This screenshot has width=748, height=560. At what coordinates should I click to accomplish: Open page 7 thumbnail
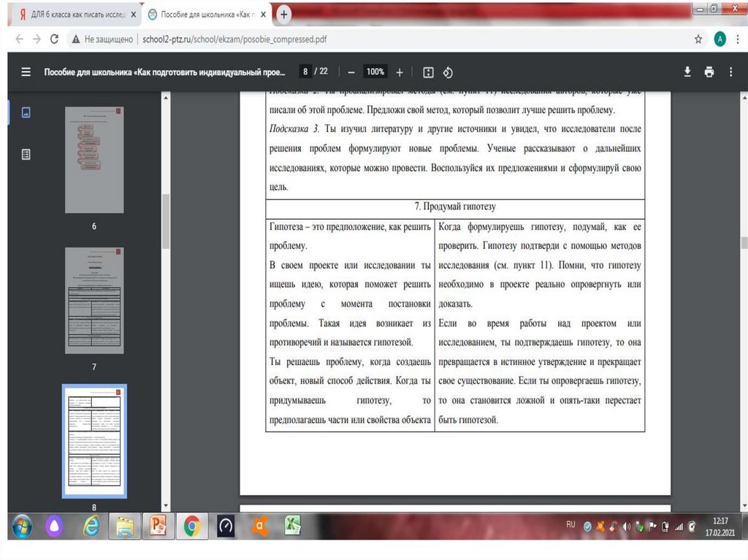coord(94,301)
